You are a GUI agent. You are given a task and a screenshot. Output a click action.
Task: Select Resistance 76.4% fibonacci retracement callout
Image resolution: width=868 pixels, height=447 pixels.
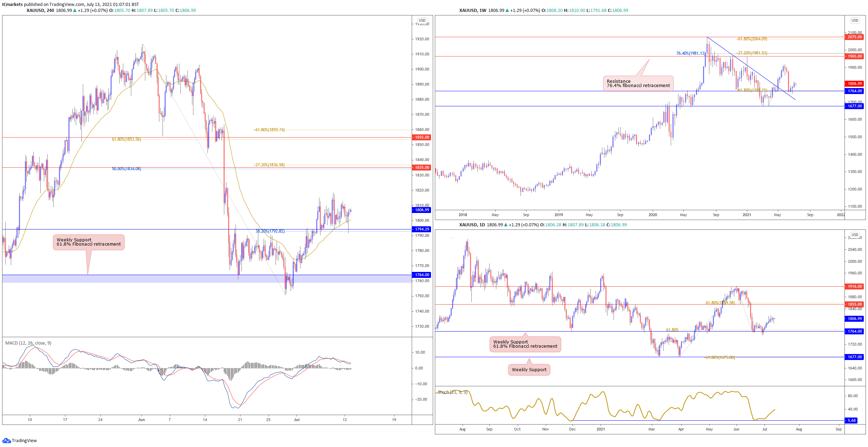tap(638, 84)
